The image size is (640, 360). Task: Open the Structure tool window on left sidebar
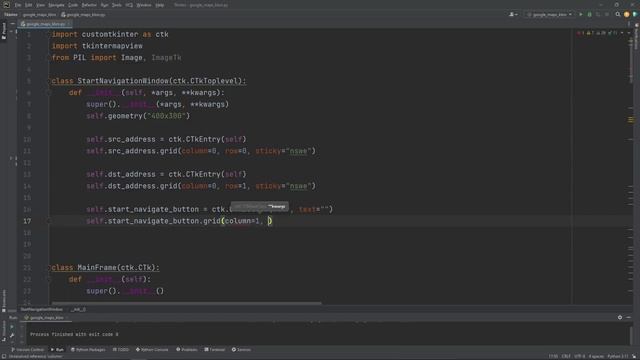click(4, 331)
